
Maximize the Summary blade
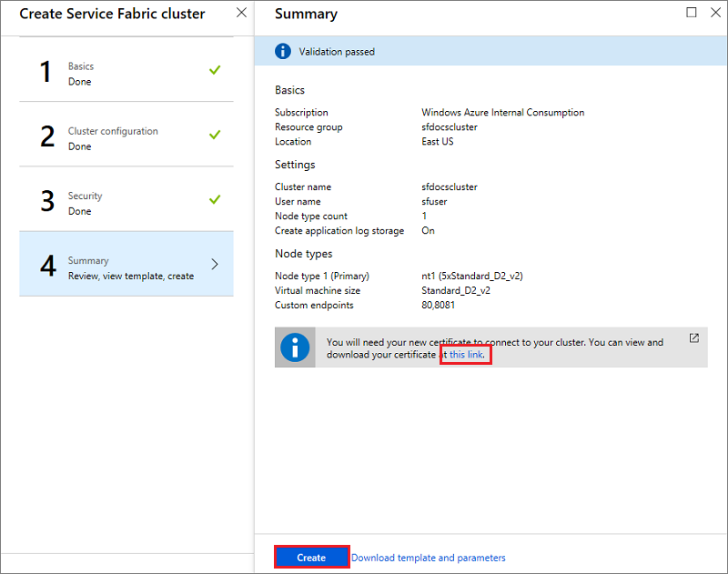(x=692, y=13)
